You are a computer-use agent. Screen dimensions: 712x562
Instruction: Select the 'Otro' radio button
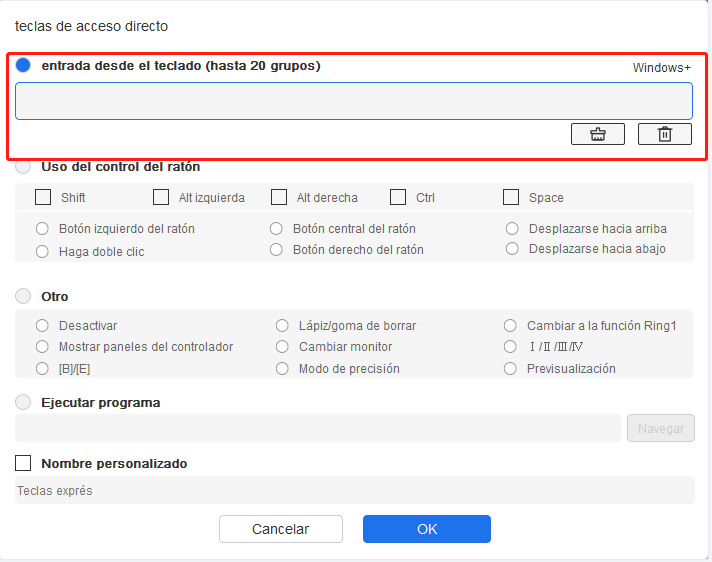tap(24, 297)
